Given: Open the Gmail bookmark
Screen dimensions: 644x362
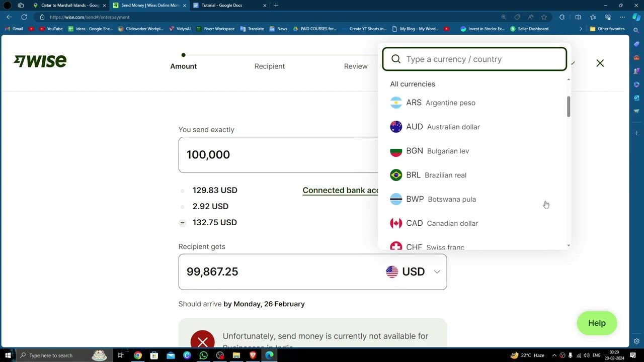Looking at the screenshot, I should (14, 29).
